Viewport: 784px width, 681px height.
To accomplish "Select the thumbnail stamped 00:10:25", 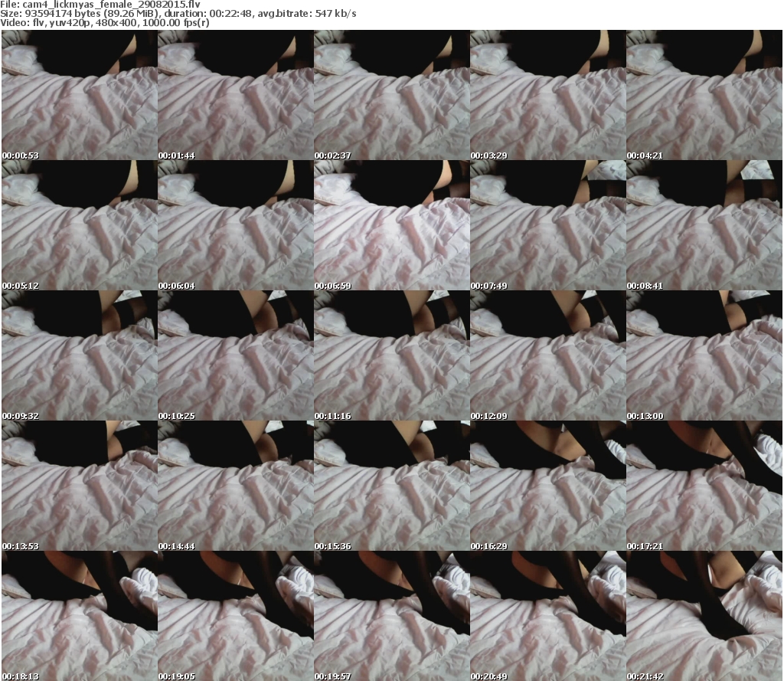I will [236, 355].
